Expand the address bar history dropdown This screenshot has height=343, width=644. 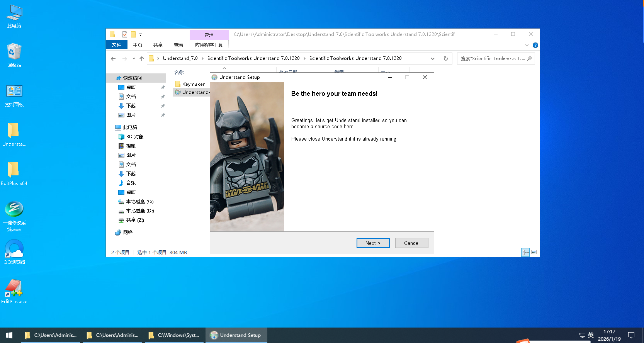point(432,59)
